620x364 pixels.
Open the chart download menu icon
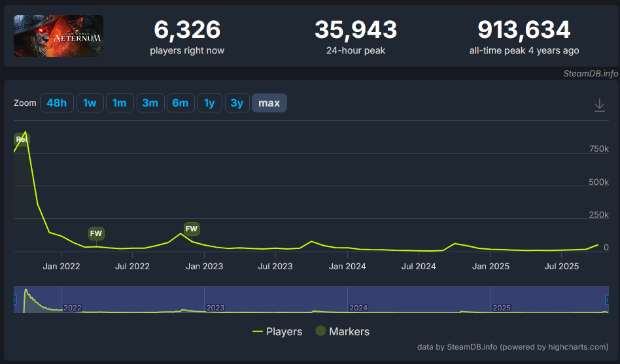(x=600, y=105)
